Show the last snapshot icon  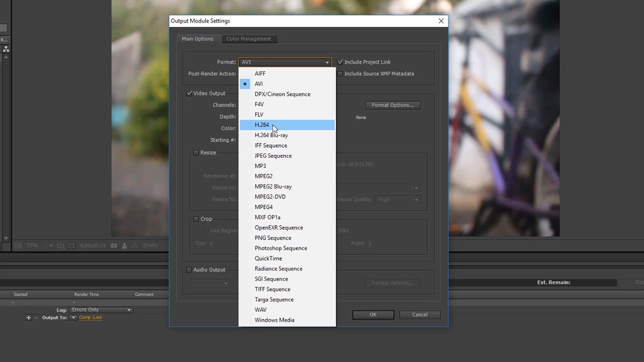point(125,245)
